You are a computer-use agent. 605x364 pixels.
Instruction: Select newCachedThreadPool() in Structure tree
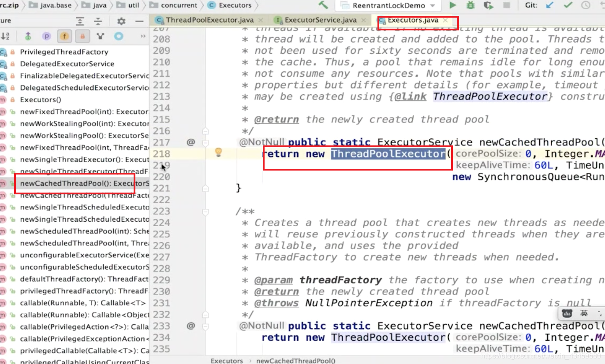click(84, 183)
